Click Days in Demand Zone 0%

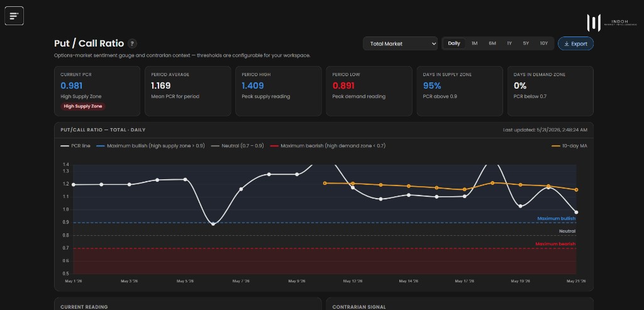520,86
